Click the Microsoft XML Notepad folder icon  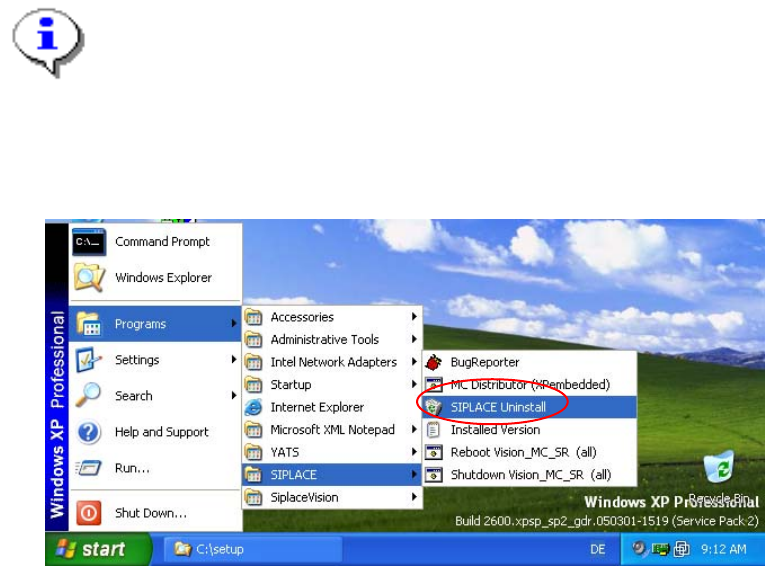coord(254,430)
